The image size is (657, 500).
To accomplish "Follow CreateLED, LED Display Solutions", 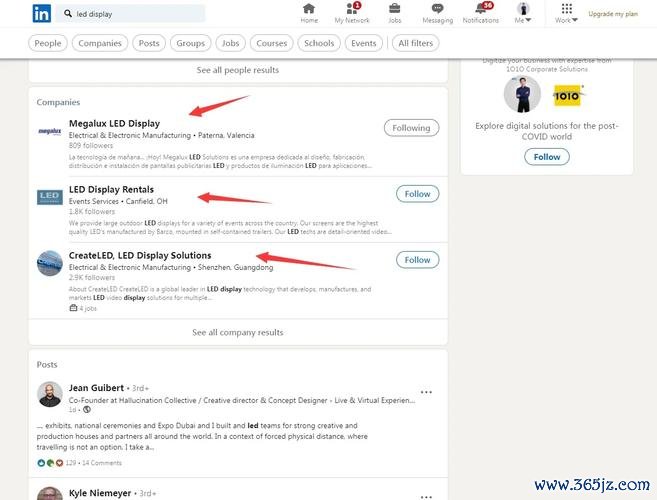I will 417,260.
